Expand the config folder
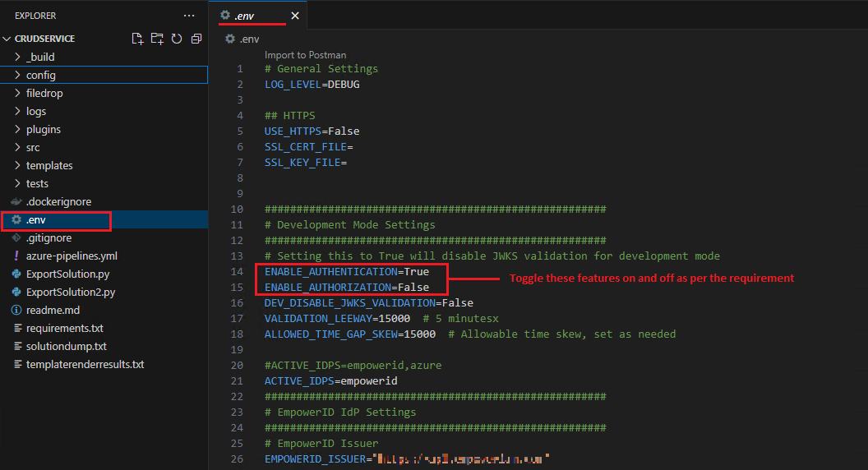This screenshot has height=470, width=868. coord(17,75)
